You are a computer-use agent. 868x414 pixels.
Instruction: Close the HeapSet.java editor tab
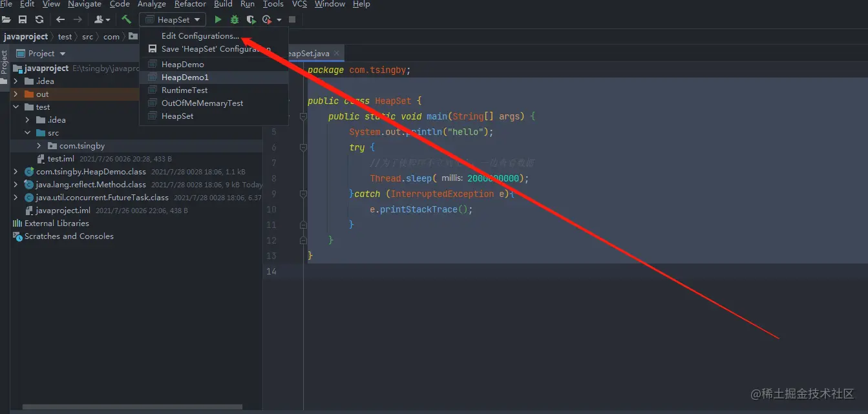click(x=337, y=54)
